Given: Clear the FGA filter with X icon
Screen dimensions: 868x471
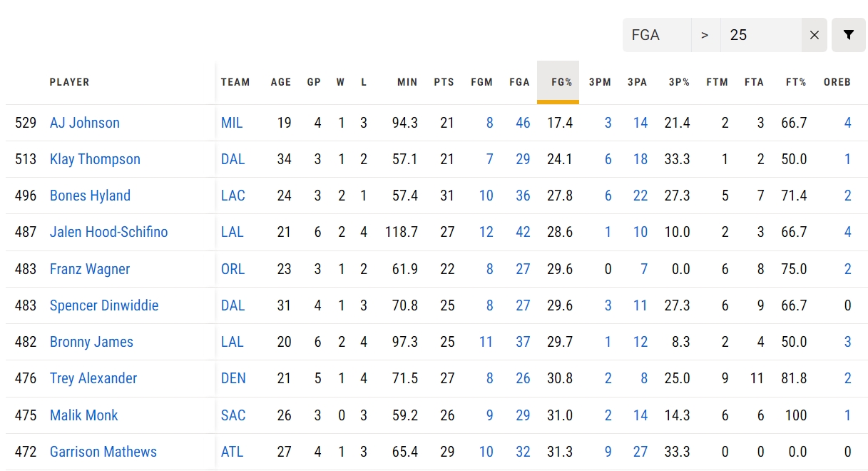Looking at the screenshot, I should coord(815,35).
